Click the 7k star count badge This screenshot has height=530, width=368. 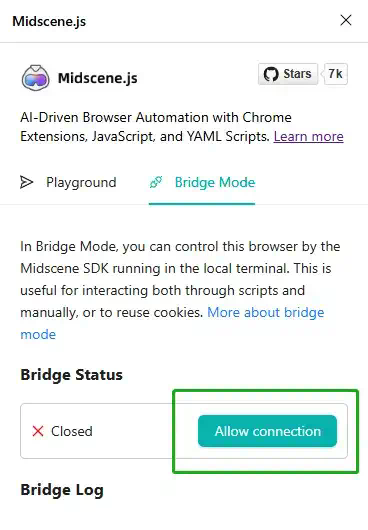tap(336, 74)
